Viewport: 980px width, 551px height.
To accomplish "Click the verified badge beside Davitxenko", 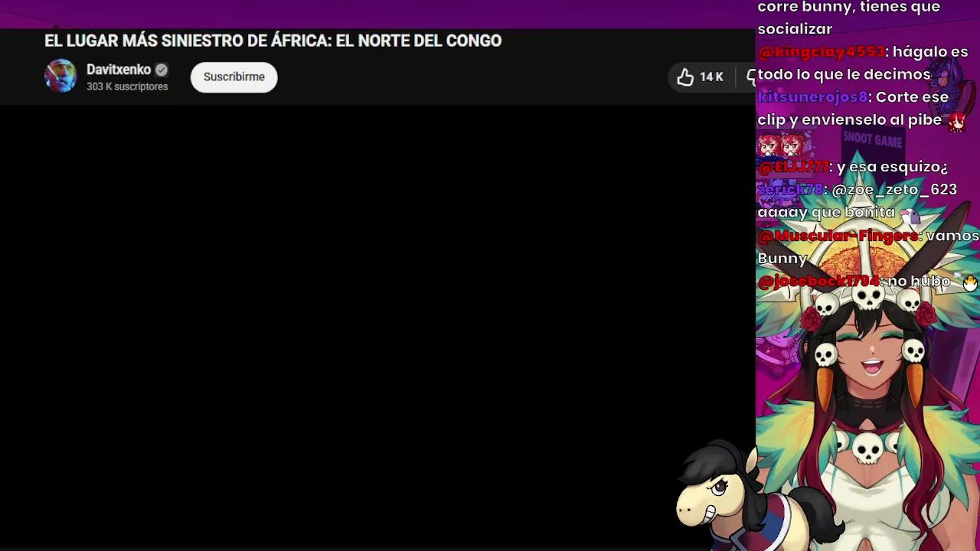I will coord(162,70).
